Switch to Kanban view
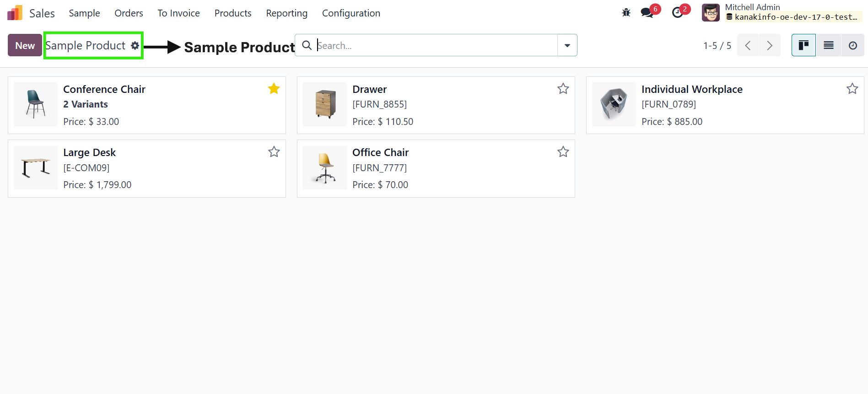The height and width of the screenshot is (394, 868). pyautogui.click(x=803, y=45)
